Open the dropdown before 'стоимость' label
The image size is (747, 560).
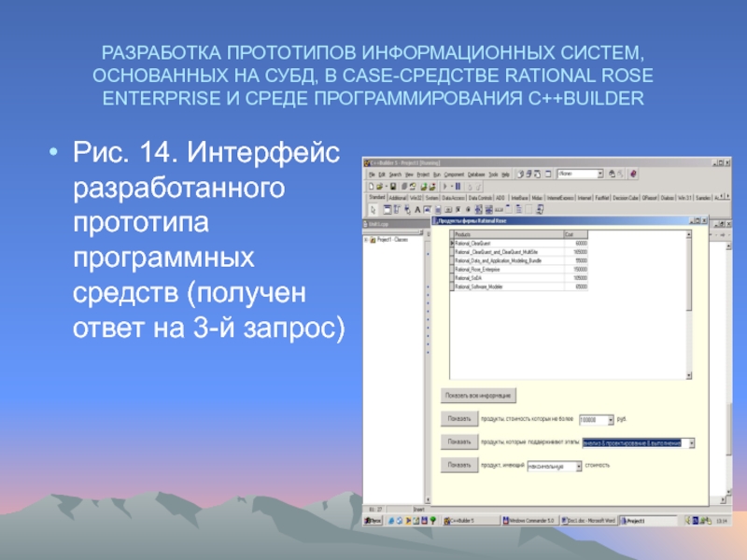pos(578,467)
